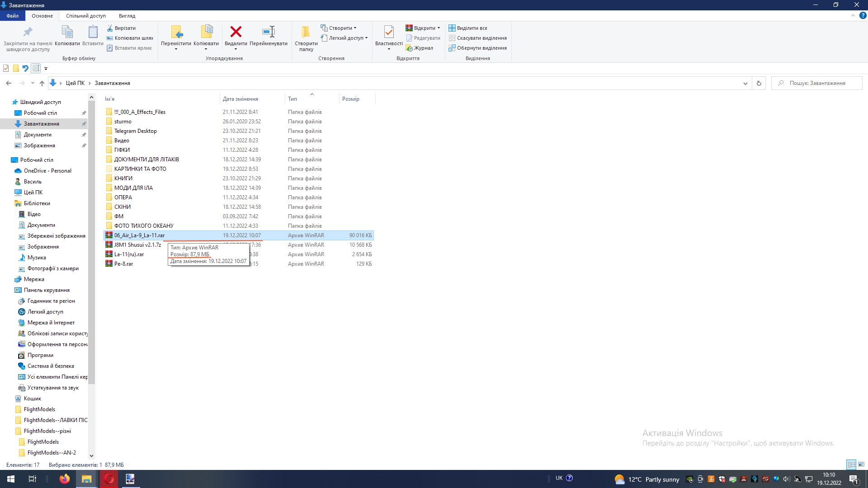The width and height of the screenshot is (868, 488).
Task: Click the Rename (Перейменувати) ribbon icon
Action: [269, 33]
